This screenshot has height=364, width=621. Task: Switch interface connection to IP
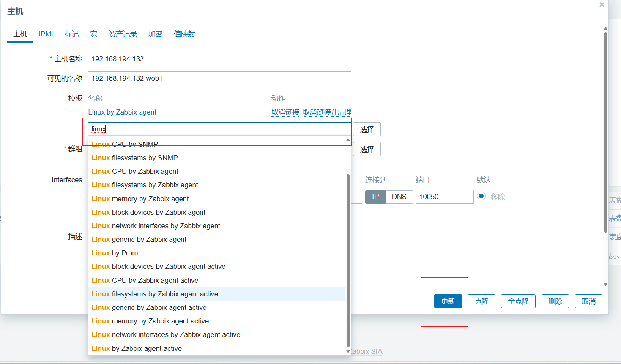375,197
